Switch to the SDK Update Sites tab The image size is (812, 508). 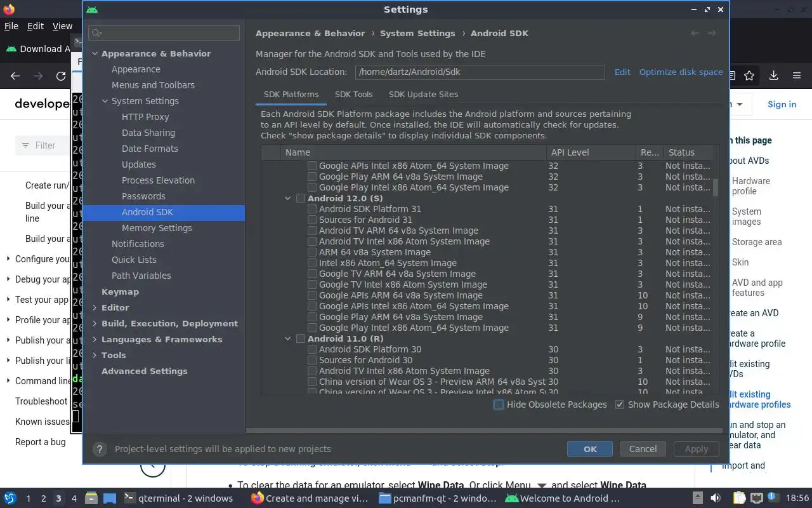423,94
